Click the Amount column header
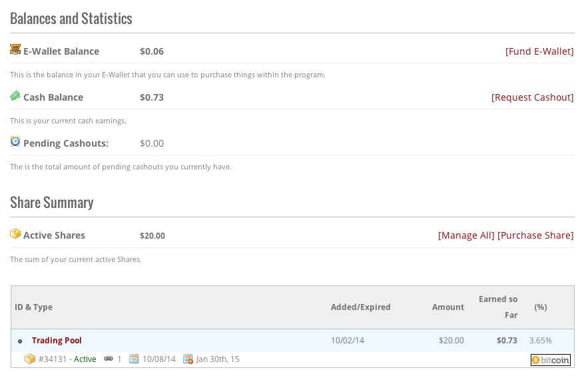This screenshot has height=380, width=588. 447,307
